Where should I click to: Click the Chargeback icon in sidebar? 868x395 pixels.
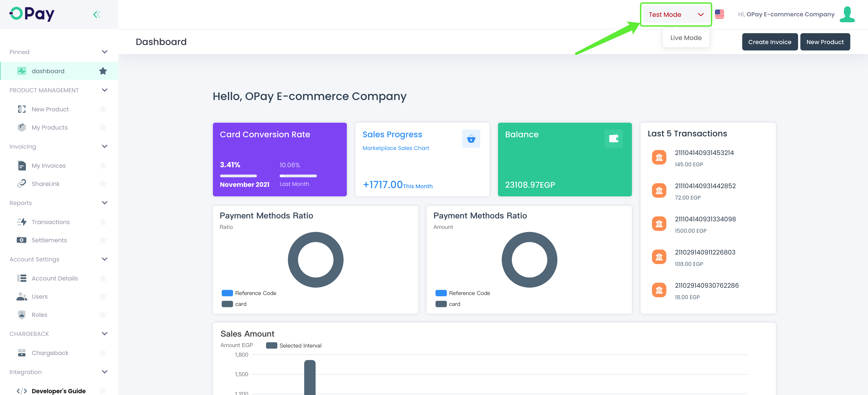coord(21,352)
